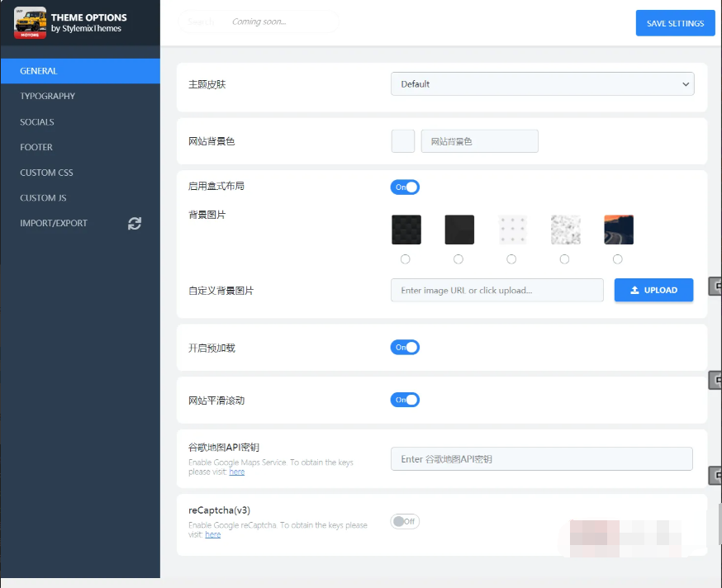Click the Upload button for custom background
Viewport: 722px width, 588px height.
653,290
